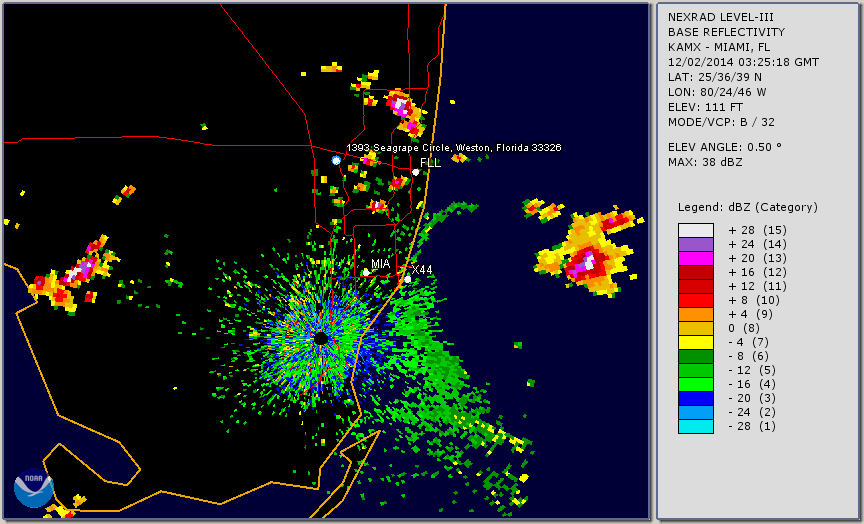Click the NEXRAD LEVEL-III title text
Image resolution: width=864 pixels, height=524 pixels.
tap(721, 18)
